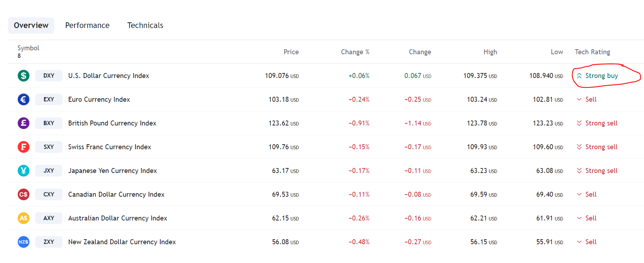This screenshot has height=263, width=644.
Task: Switch to the Performance tab
Action: coord(87,26)
